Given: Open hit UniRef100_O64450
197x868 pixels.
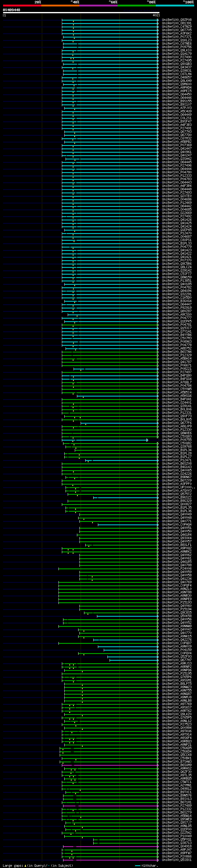Looking at the screenshot, I should (x=177, y=94).
